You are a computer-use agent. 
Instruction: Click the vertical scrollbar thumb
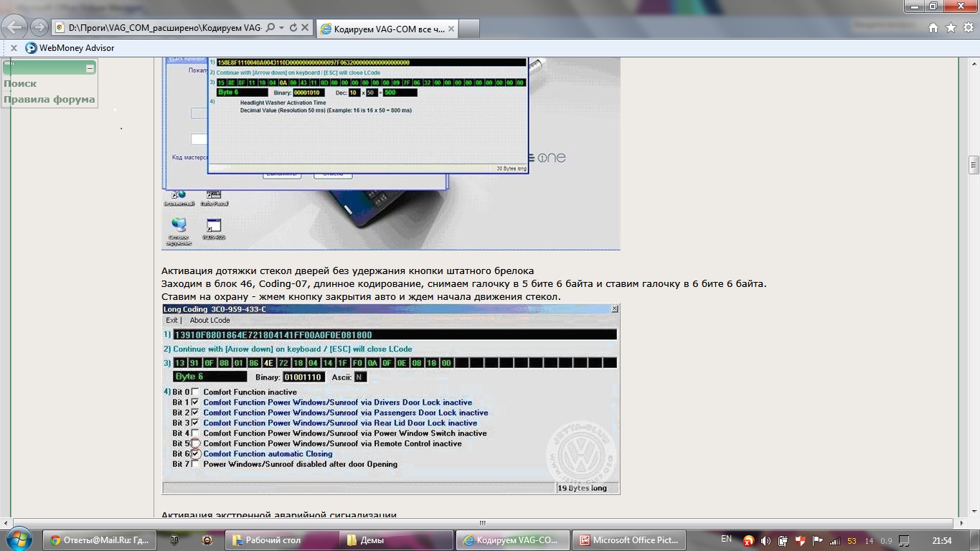[x=974, y=165]
